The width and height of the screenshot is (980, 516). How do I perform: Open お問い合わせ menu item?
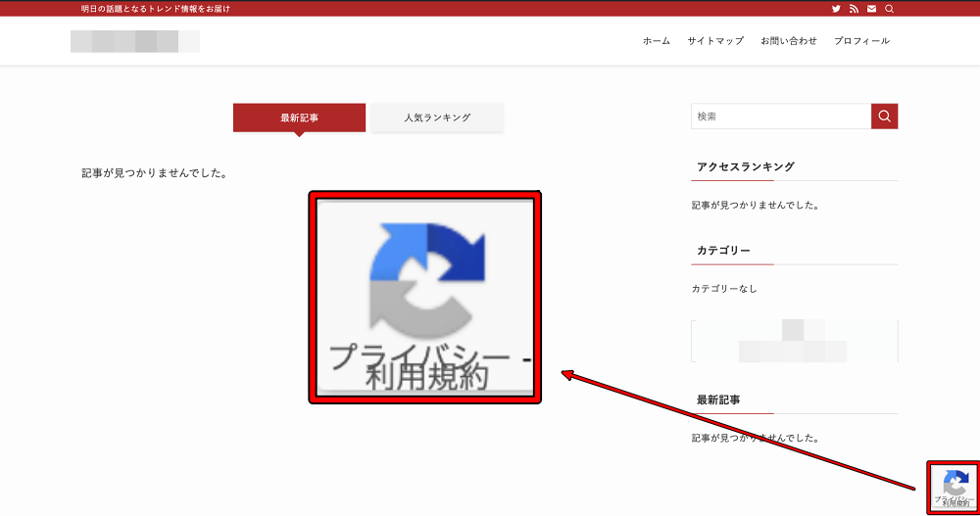[x=789, y=40]
